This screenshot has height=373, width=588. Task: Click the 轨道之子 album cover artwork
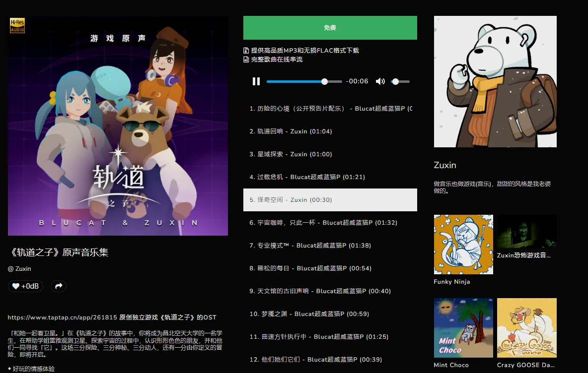118,125
